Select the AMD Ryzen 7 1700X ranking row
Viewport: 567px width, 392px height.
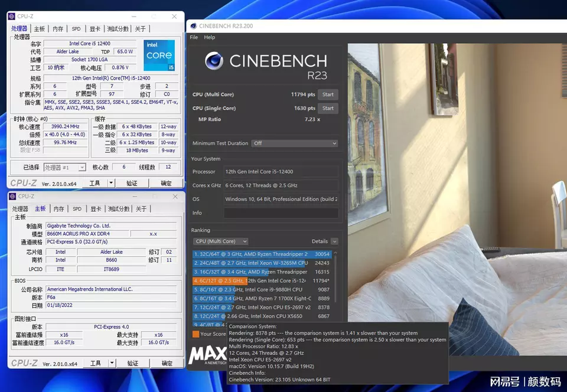262,298
